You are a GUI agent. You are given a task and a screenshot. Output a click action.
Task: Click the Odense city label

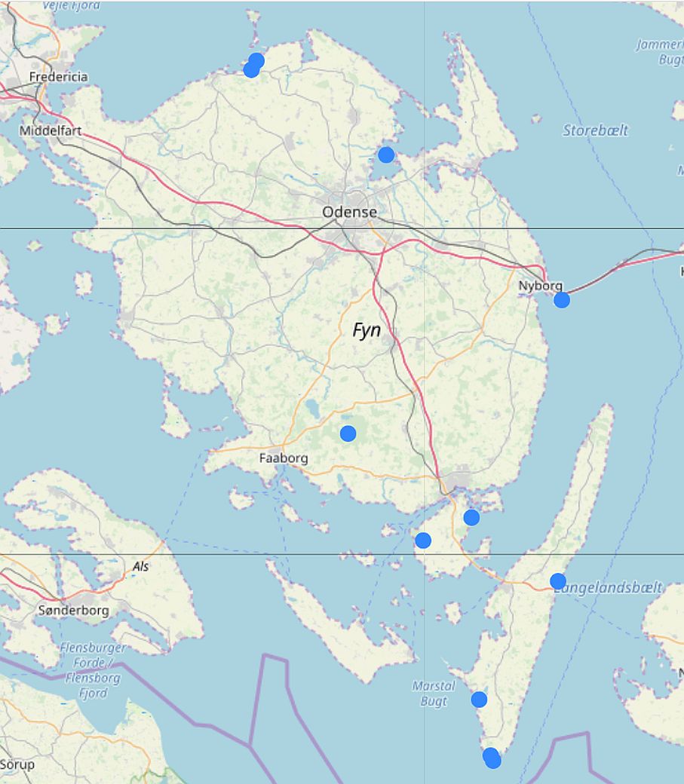pos(349,212)
